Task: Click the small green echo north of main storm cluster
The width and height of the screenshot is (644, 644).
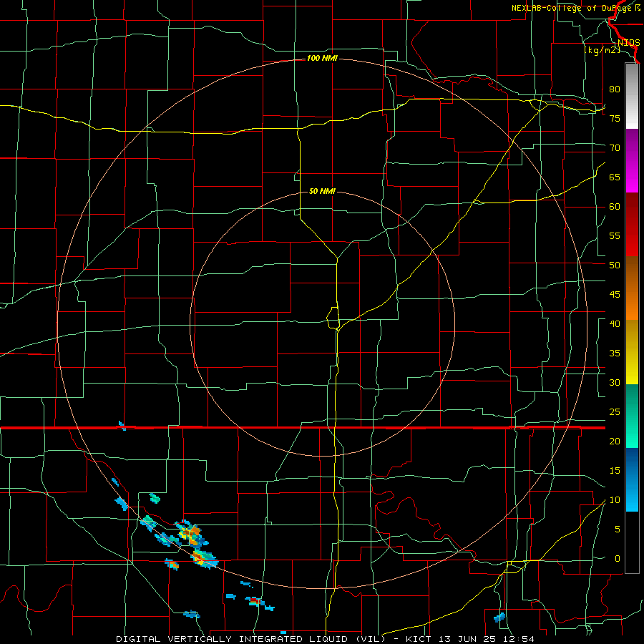Action: [x=155, y=498]
